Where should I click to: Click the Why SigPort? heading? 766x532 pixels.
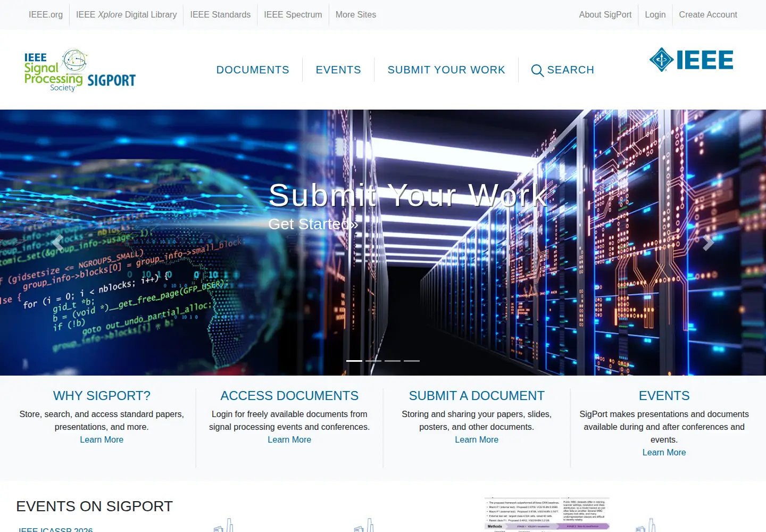(x=102, y=396)
